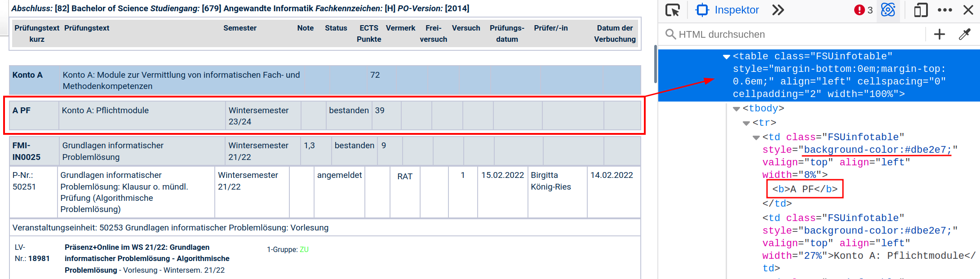Click the Freiversuch column header
Image resolution: width=980 pixels, height=279 pixels.
pyautogui.click(x=434, y=34)
